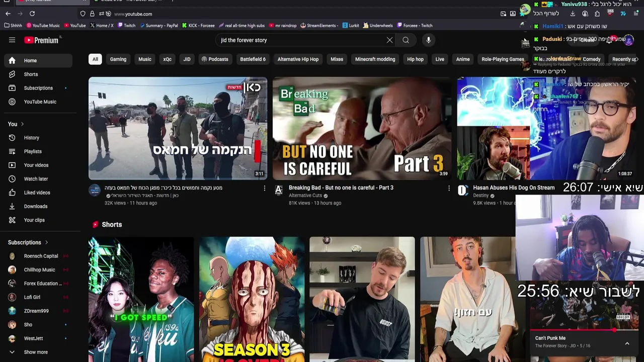Open the WestJett subscription

pyautogui.click(x=38, y=338)
